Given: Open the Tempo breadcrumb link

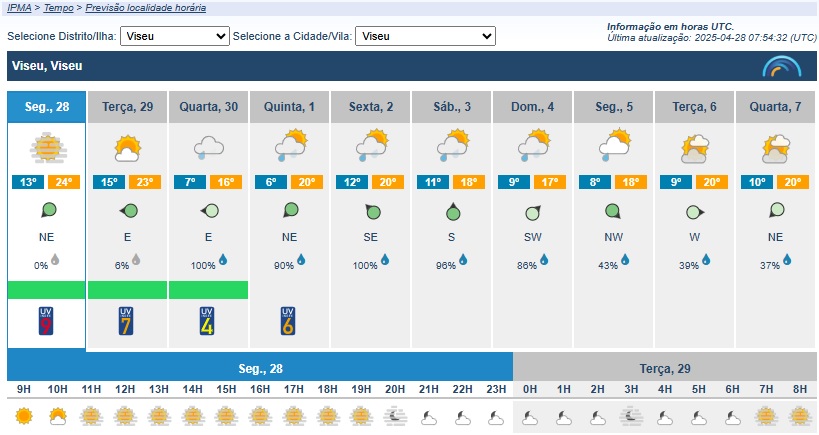Looking at the screenshot, I should click(x=58, y=8).
